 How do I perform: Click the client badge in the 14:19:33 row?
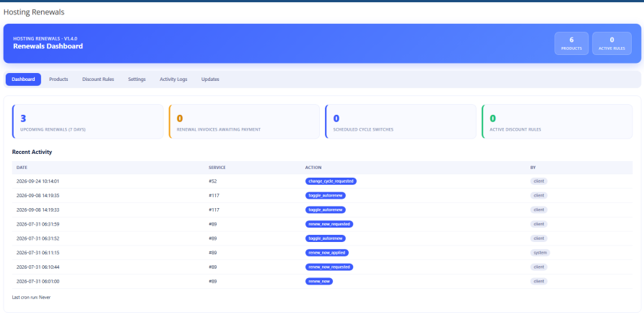(x=539, y=210)
